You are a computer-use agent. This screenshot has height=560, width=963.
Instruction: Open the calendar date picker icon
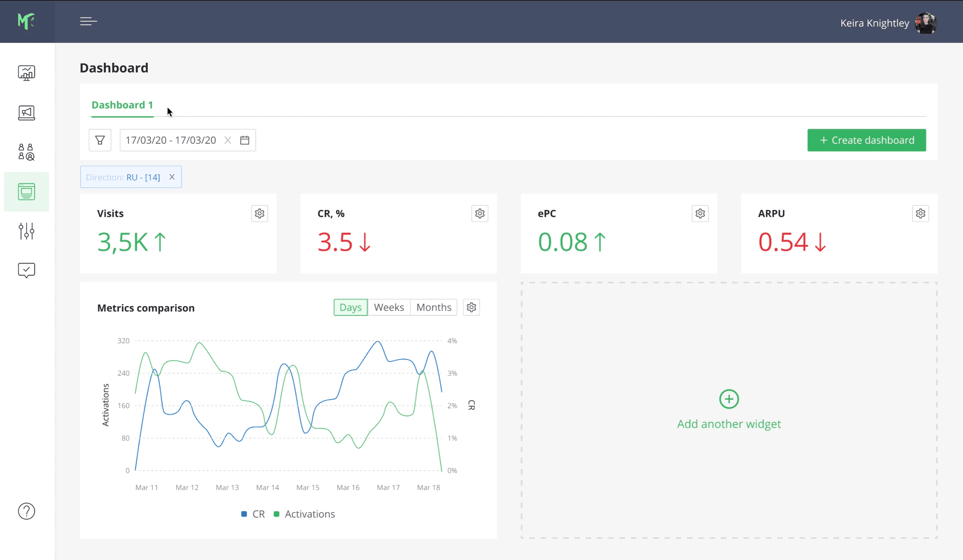coord(244,140)
